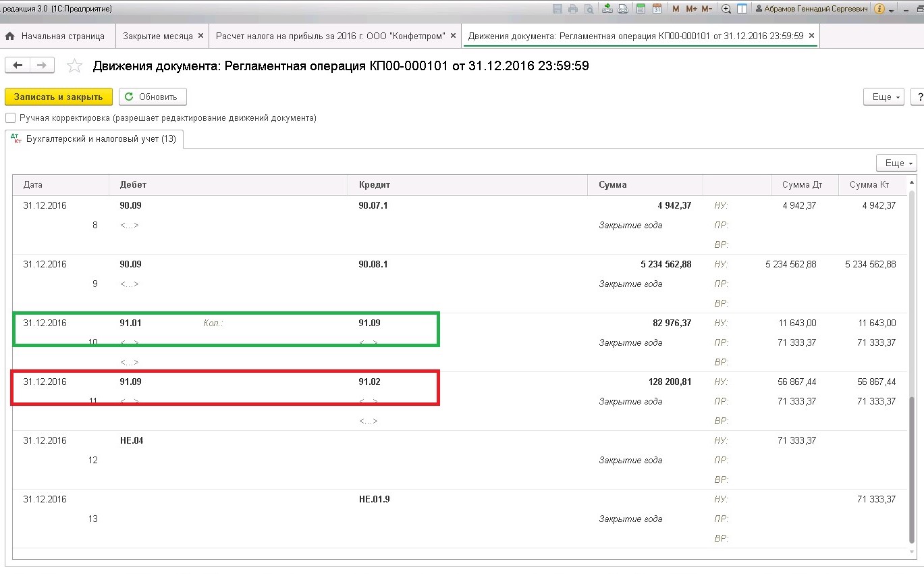
Task: Open the Еще dropdown next to help button
Action: (886, 97)
